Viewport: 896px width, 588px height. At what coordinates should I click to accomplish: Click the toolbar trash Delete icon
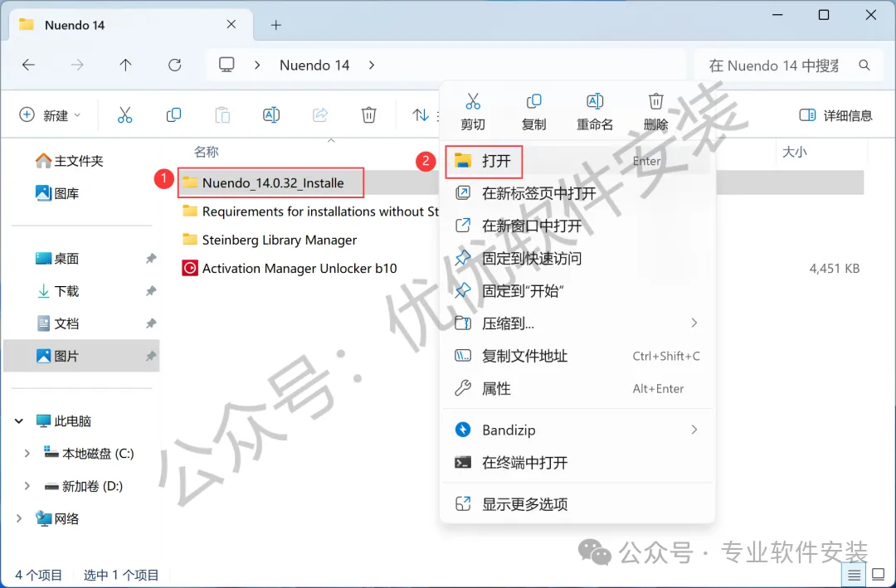368,114
